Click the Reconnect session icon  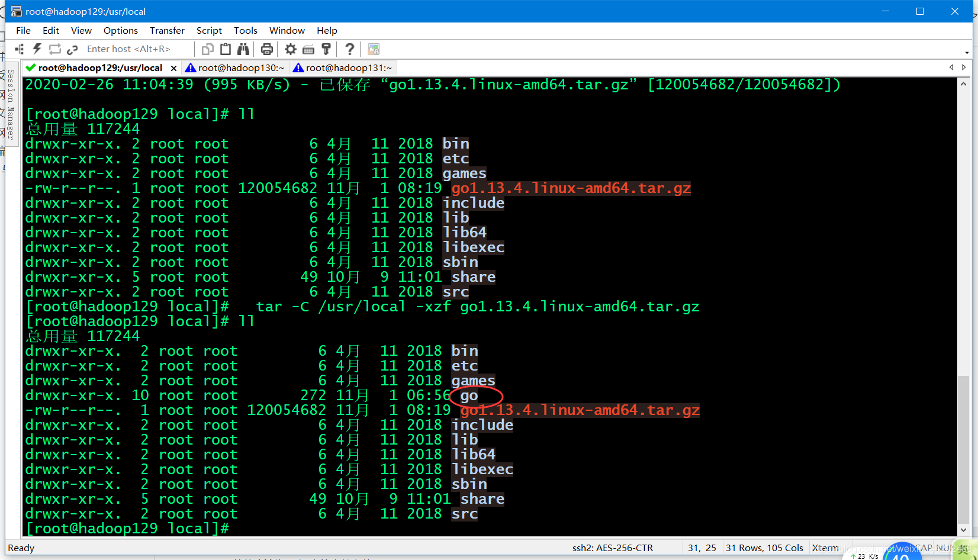tap(55, 49)
